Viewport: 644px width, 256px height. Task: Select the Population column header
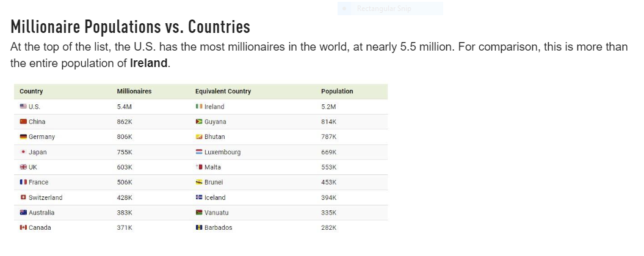pyautogui.click(x=337, y=91)
